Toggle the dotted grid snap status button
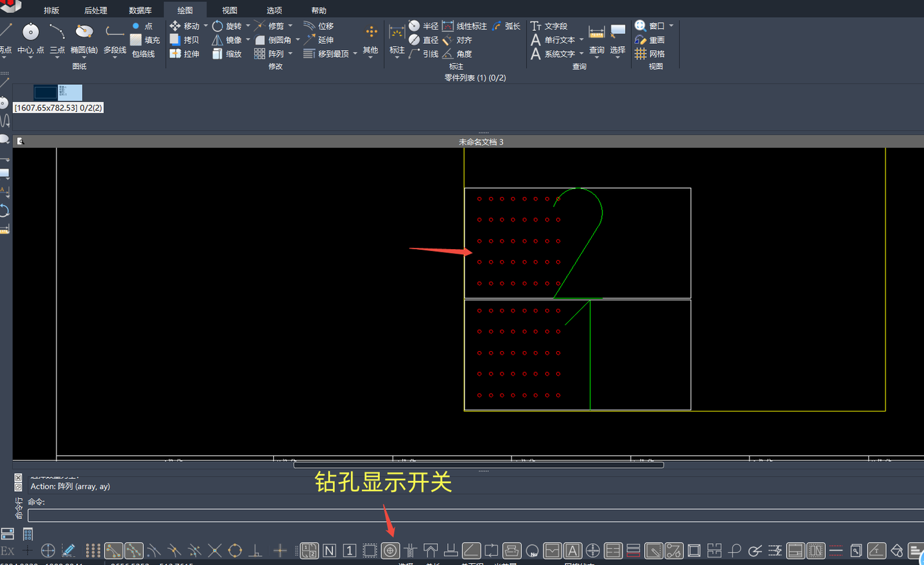The image size is (924, 565). point(93,550)
